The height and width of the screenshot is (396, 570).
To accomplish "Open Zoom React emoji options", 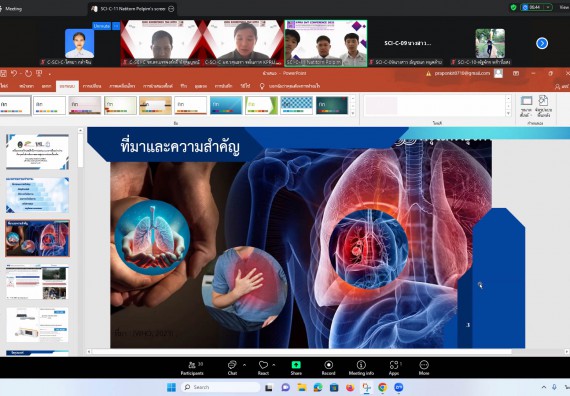I will pyautogui.click(x=263, y=368).
